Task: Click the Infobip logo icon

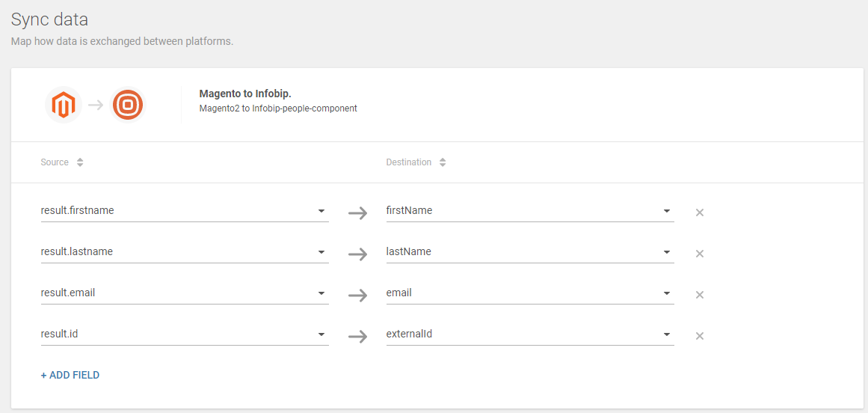Action: [128, 105]
